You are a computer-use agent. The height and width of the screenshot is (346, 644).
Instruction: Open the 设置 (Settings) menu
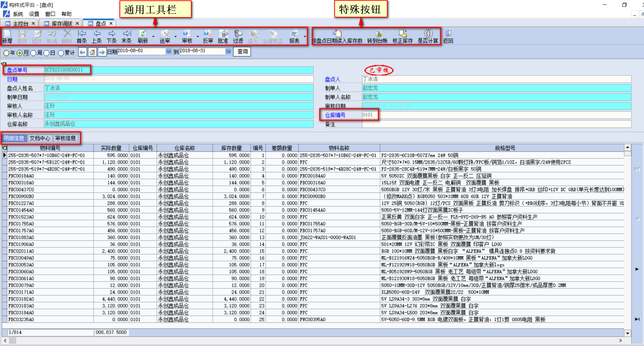[34, 14]
